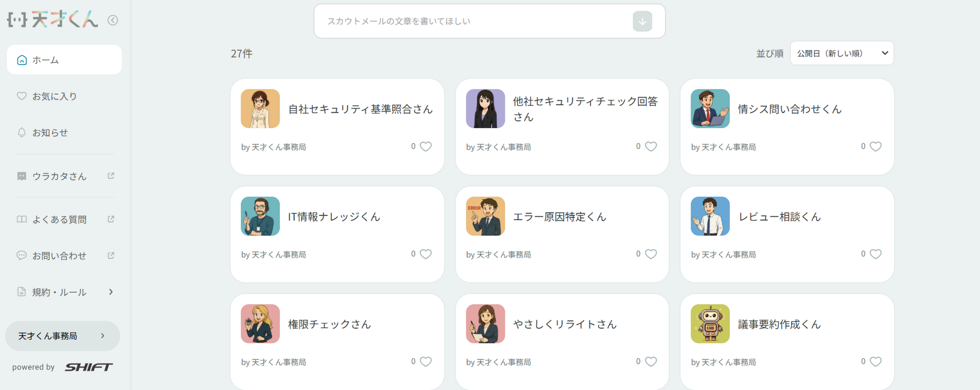Open the 並び順 sort dropdown
Screen dimensions: 980x390
pyautogui.click(x=842, y=53)
